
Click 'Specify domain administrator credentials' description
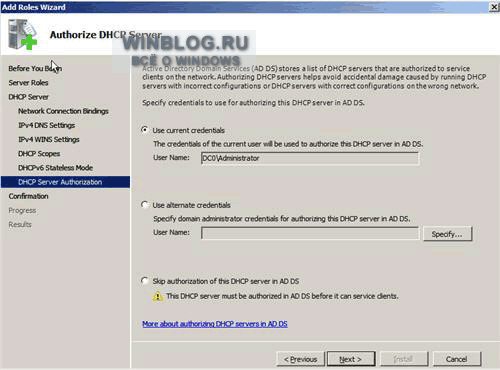(x=282, y=219)
